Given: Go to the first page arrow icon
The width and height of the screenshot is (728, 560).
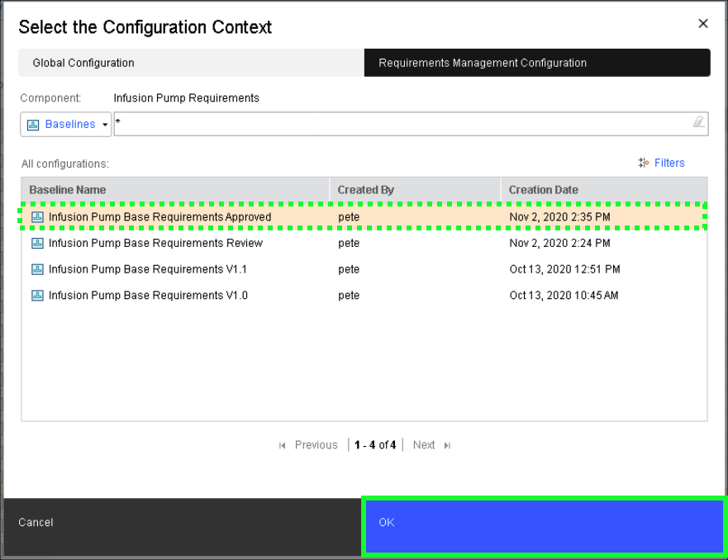Looking at the screenshot, I should pyautogui.click(x=283, y=445).
